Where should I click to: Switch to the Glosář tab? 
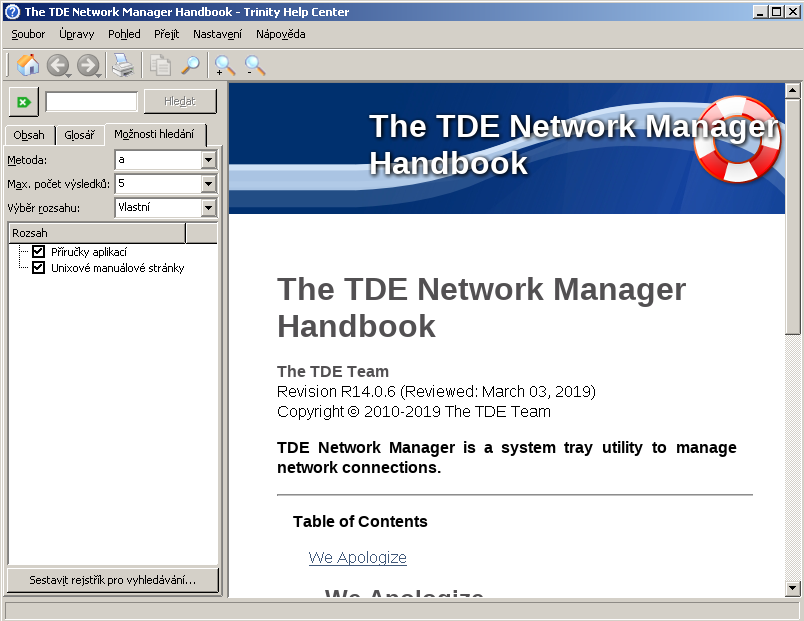pos(79,135)
